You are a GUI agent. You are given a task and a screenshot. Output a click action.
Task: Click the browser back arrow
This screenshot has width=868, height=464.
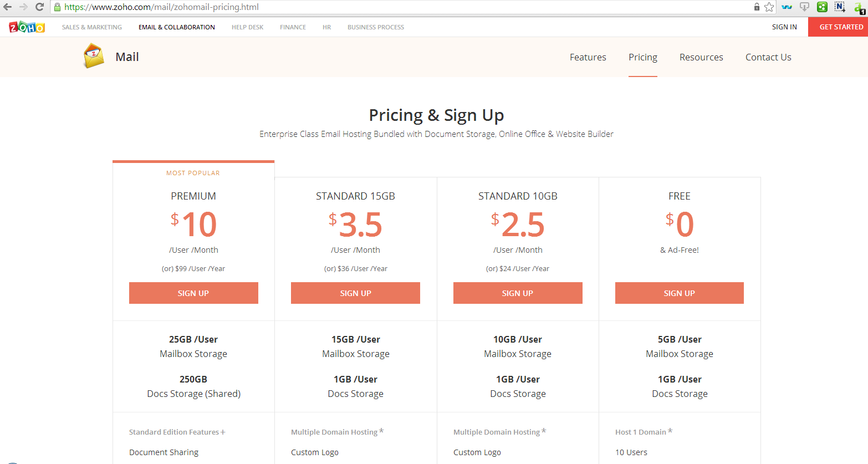click(8, 7)
